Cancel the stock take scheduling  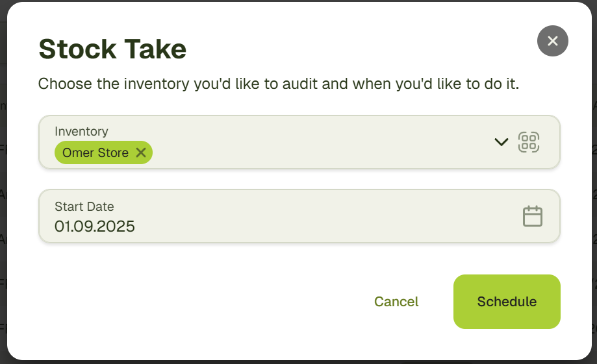click(x=396, y=302)
